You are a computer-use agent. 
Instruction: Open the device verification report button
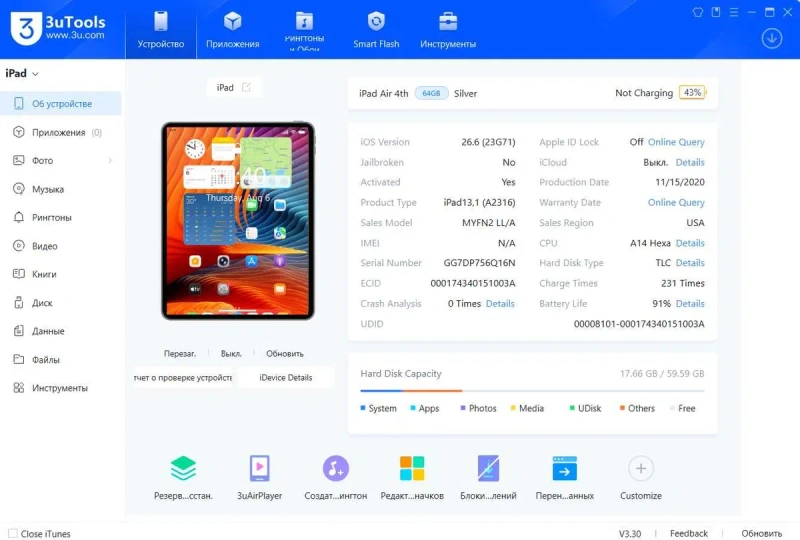(183, 378)
